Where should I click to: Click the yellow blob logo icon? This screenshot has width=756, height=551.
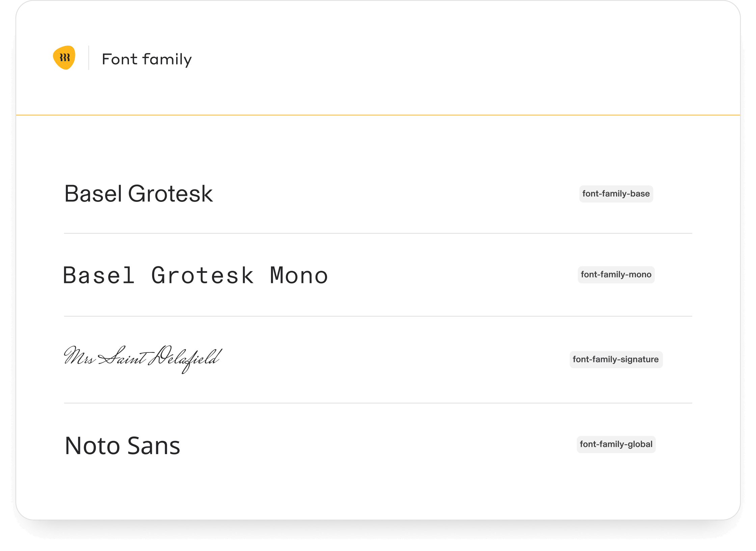tap(64, 58)
